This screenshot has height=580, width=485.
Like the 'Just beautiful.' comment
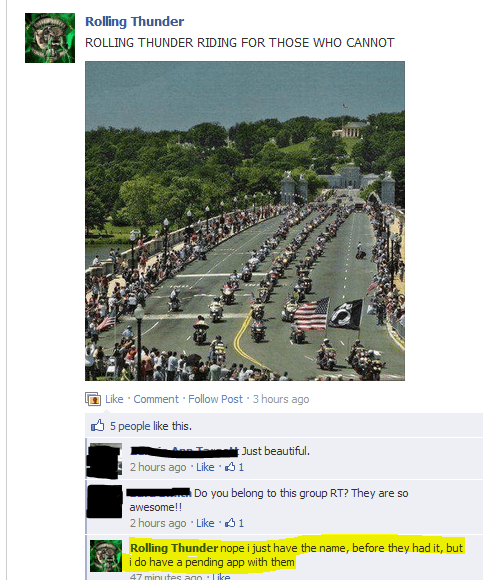205,467
